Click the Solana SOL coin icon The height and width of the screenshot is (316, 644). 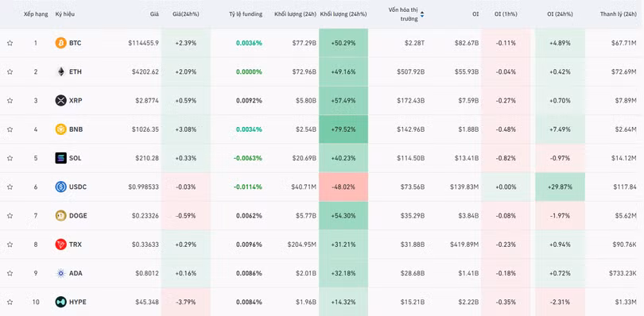[x=60, y=158]
